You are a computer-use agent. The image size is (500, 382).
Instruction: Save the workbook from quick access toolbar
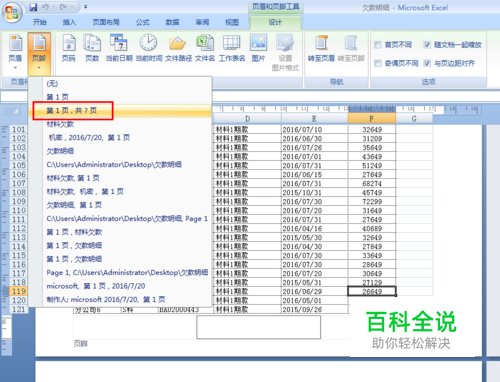(33, 7)
